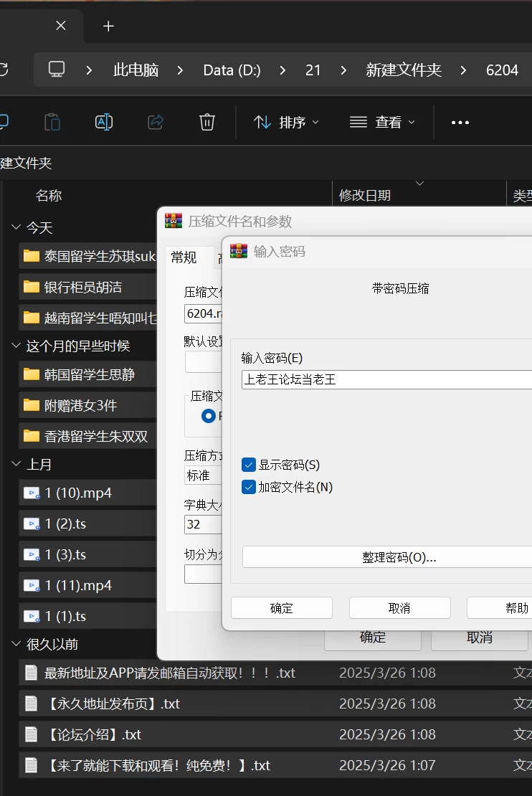Collapse the 上月 group
Viewport: 532px width, 796px height.
pyautogui.click(x=16, y=463)
